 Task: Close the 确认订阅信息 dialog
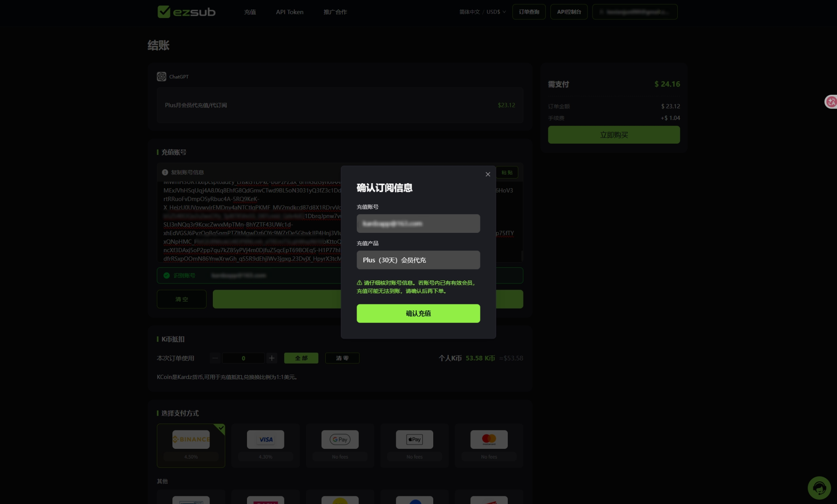point(488,174)
